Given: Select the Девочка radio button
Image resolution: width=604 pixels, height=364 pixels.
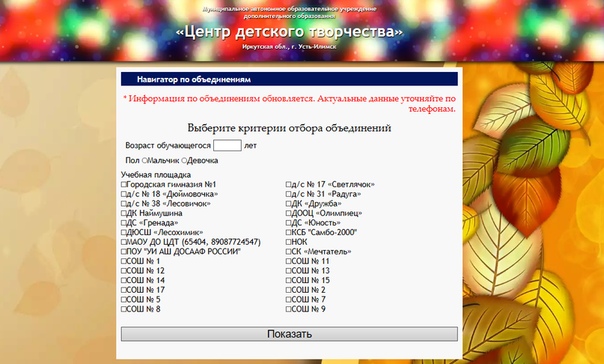Looking at the screenshot, I should pos(184,161).
